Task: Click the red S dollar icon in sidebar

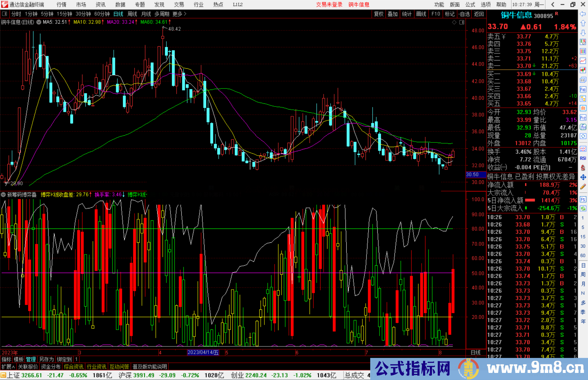Action: point(583,168)
